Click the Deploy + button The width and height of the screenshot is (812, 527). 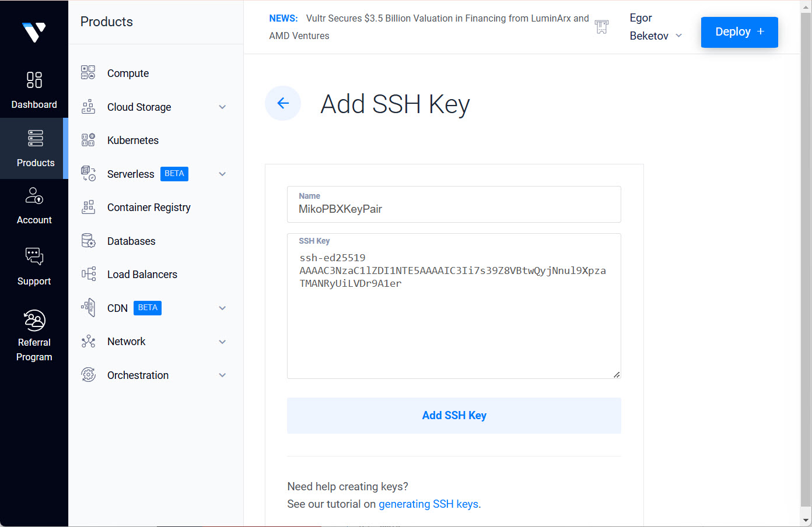point(739,32)
